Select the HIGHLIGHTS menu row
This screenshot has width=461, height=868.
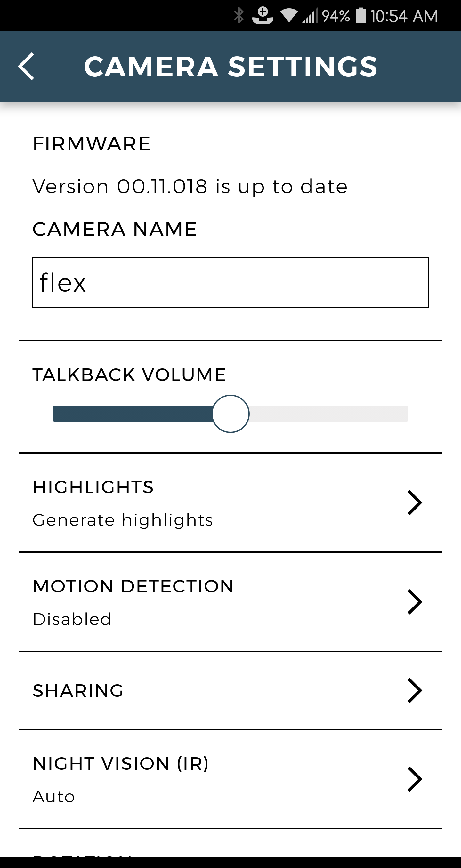coord(230,502)
